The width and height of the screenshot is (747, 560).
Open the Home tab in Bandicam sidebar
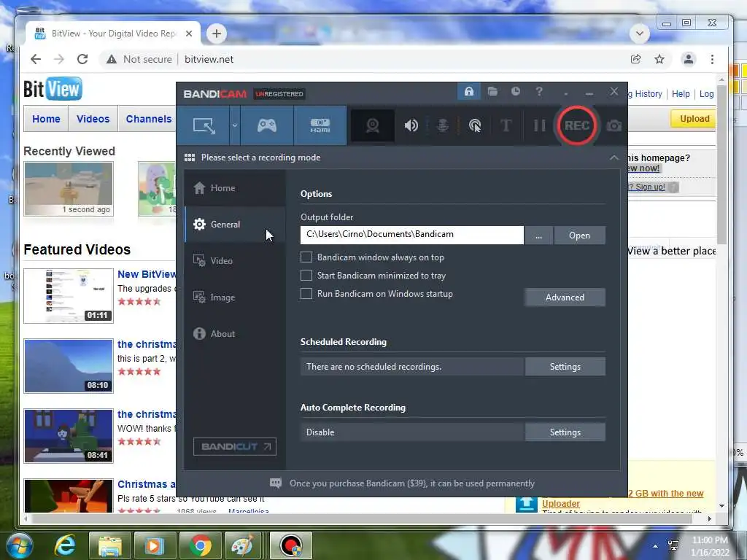tap(235, 188)
